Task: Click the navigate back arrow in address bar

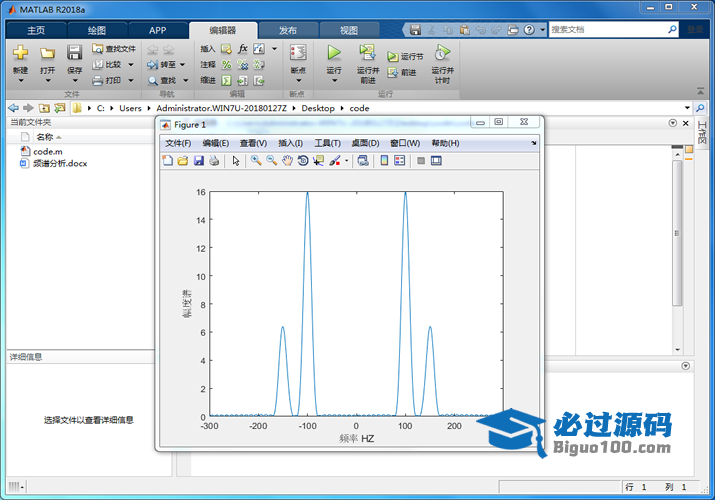Action: click(14, 108)
